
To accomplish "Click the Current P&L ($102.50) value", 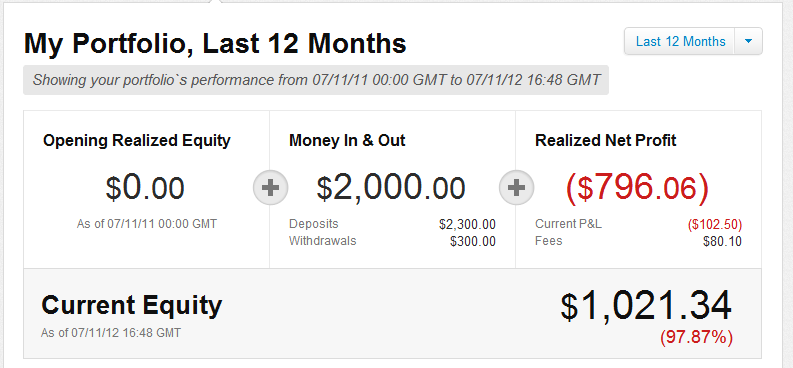I will point(715,224).
